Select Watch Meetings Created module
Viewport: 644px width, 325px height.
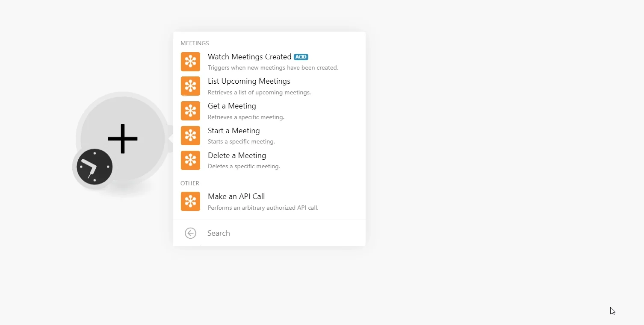(269, 62)
